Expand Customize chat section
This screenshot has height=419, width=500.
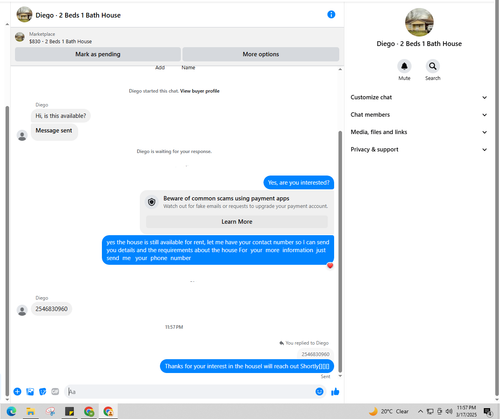pyautogui.click(x=419, y=97)
